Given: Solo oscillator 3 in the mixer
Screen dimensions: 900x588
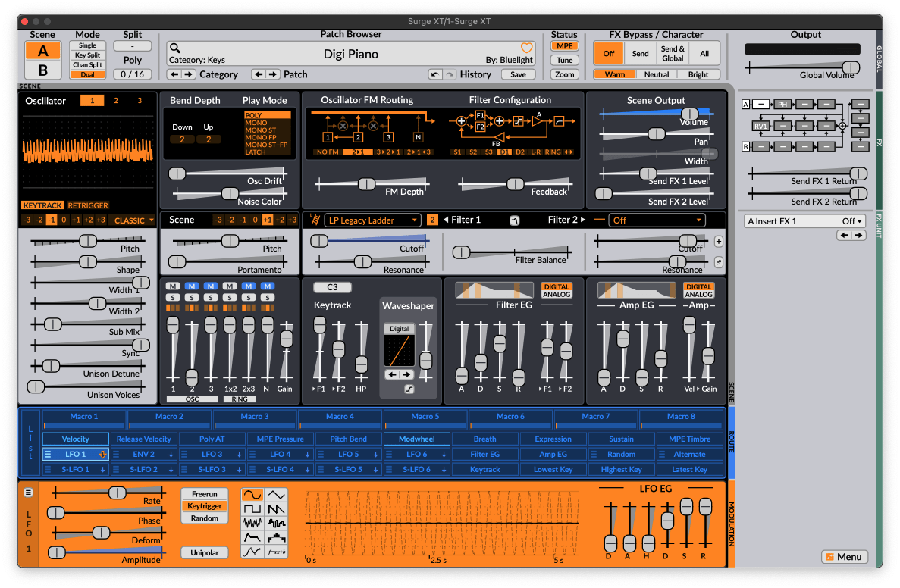Looking at the screenshot, I should click(211, 298).
